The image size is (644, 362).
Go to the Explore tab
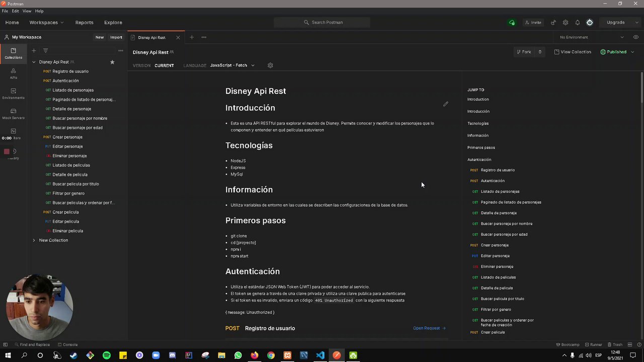[x=113, y=23]
